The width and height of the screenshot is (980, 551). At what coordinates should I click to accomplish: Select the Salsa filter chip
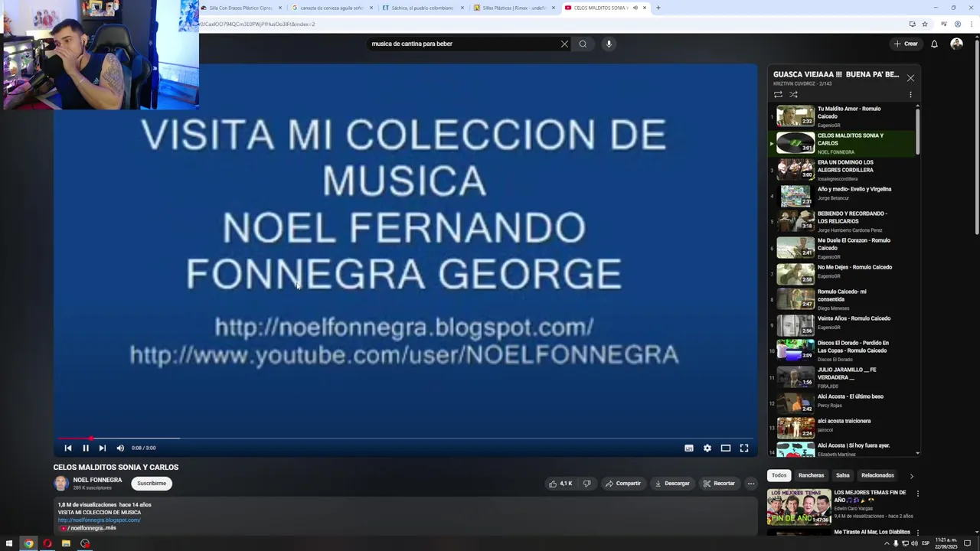click(842, 475)
